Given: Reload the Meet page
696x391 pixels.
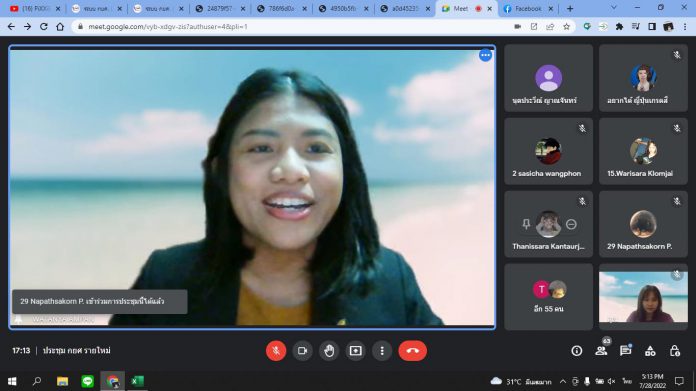Looking at the screenshot, I should coord(44,27).
